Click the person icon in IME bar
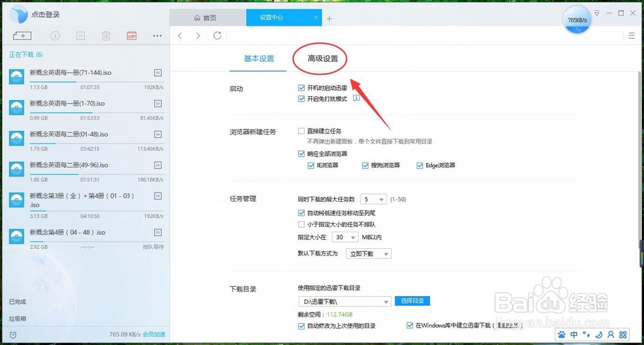This screenshot has height=345, width=644. coord(611,334)
